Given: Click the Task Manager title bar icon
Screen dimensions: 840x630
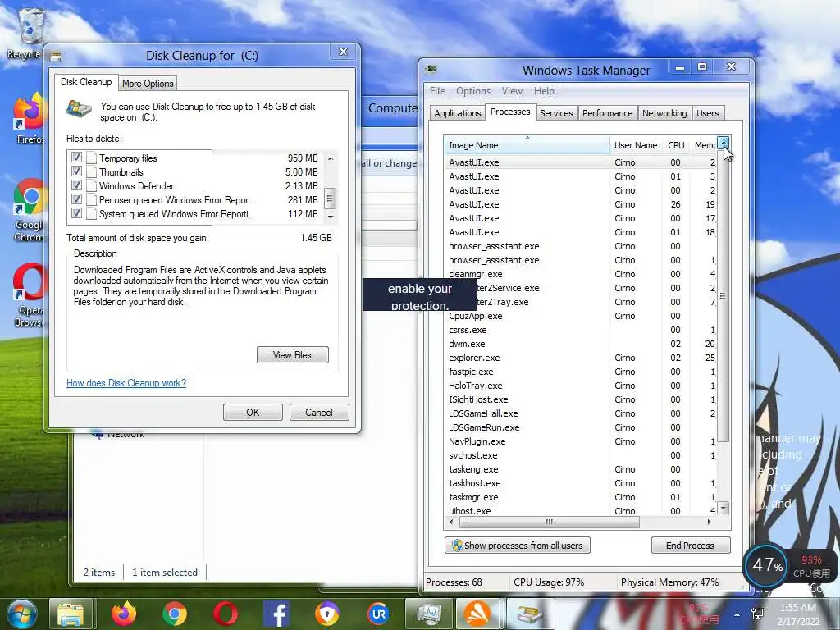Looking at the screenshot, I should pos(431,69).
